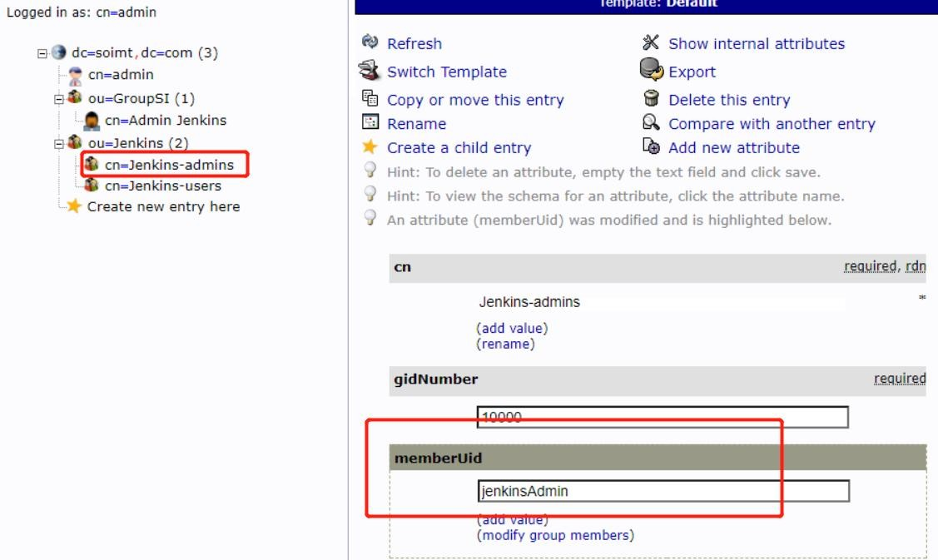Click the Refresh icon
Screen dimensions: 938x560
coord(370,43)
